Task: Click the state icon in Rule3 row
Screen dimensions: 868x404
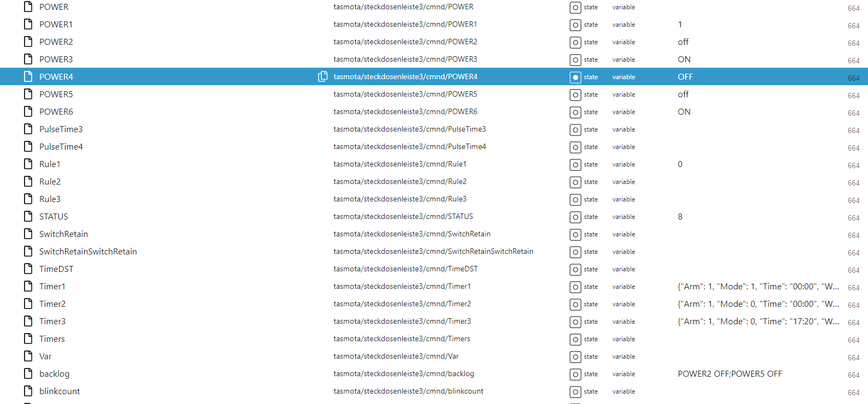Action: click(575, 199)
